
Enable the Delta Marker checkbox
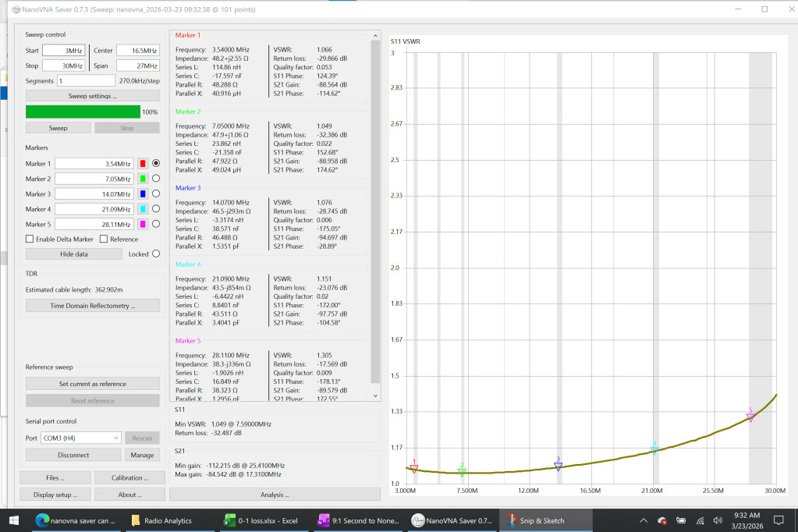[30, 239]
